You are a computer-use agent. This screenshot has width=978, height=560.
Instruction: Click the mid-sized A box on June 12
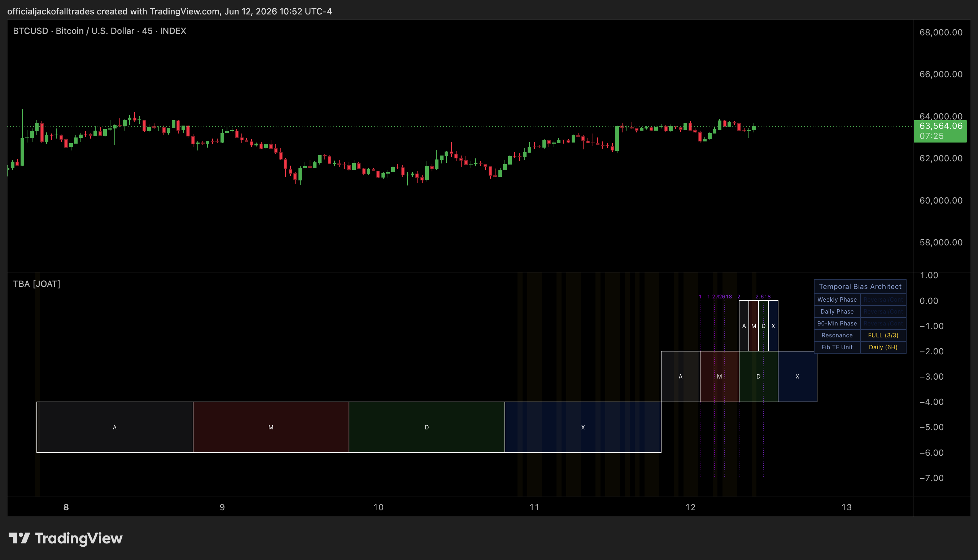680,377
